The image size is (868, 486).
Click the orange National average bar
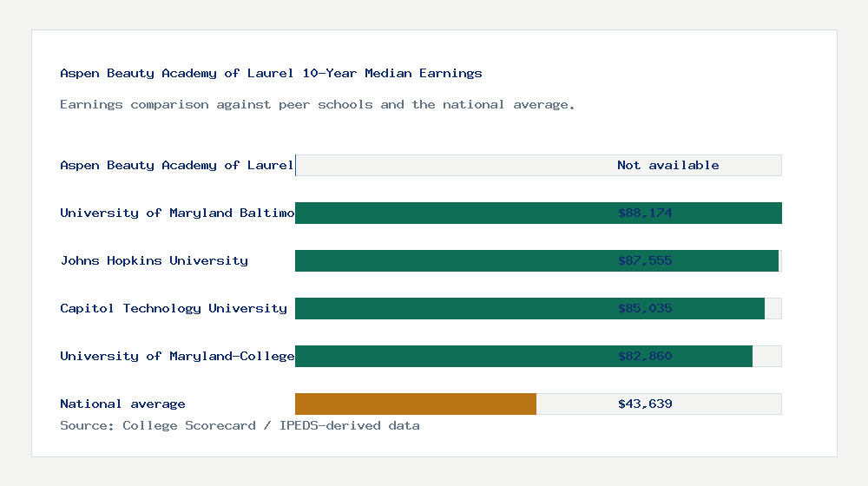click(x=416, y=404)
